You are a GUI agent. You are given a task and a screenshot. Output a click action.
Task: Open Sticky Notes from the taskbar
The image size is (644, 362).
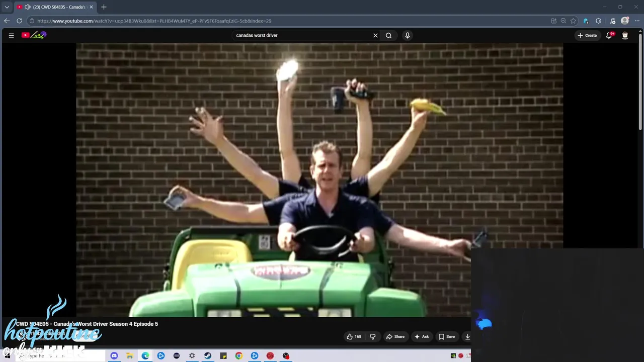(223, 356)
